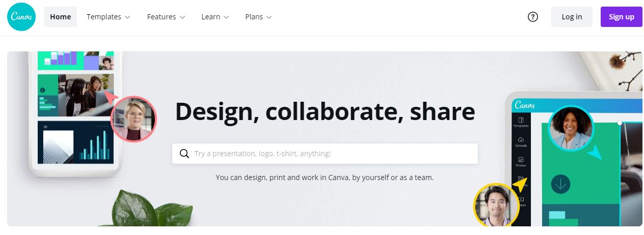
Task: Click the Canva wordmark on tablet mockup
Action: point(525,105)
